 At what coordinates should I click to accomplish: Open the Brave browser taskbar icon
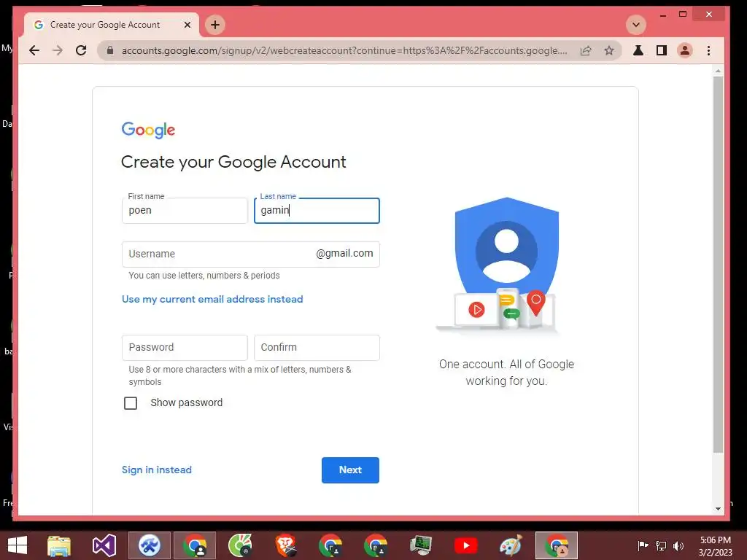286,545
